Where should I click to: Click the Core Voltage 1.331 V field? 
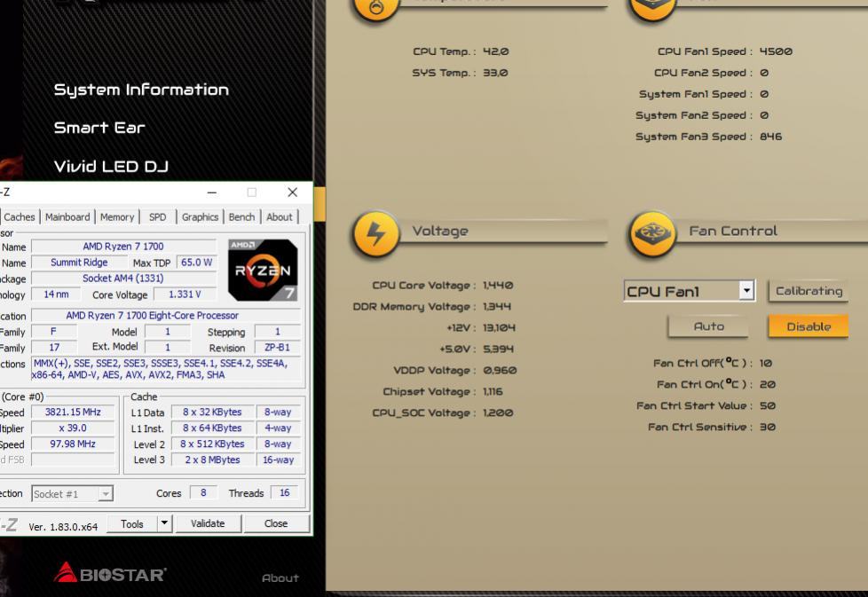(185, 295)
